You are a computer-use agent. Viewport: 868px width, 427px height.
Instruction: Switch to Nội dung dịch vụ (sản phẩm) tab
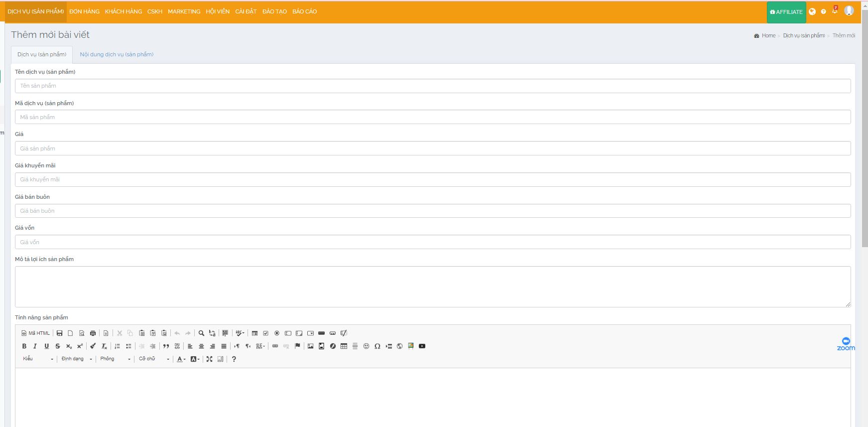117,54
